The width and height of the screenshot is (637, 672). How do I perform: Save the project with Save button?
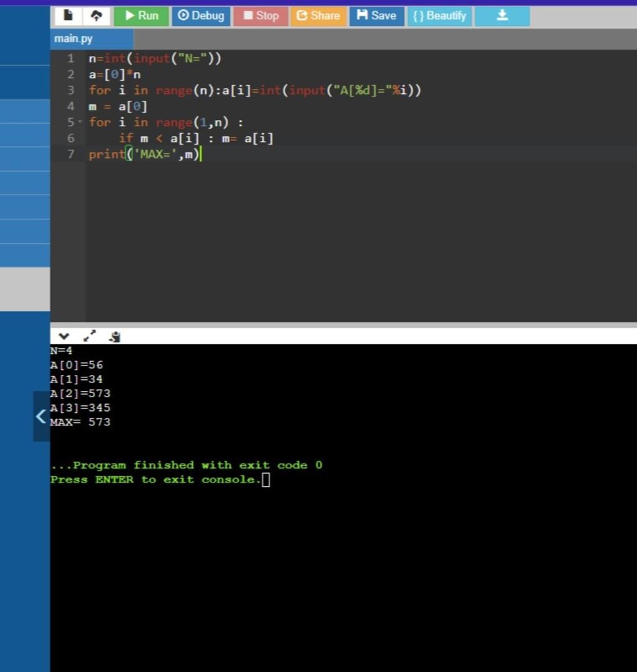coord(376,16)
